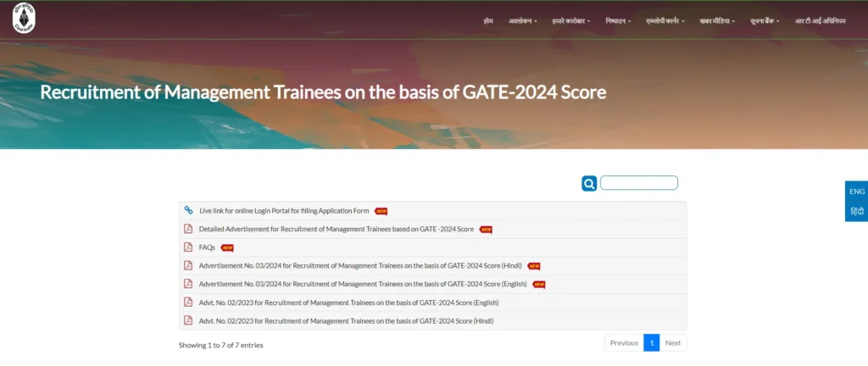Open Live link for online Login Portal
Viewport: 868px width, 366px height.
284,211
